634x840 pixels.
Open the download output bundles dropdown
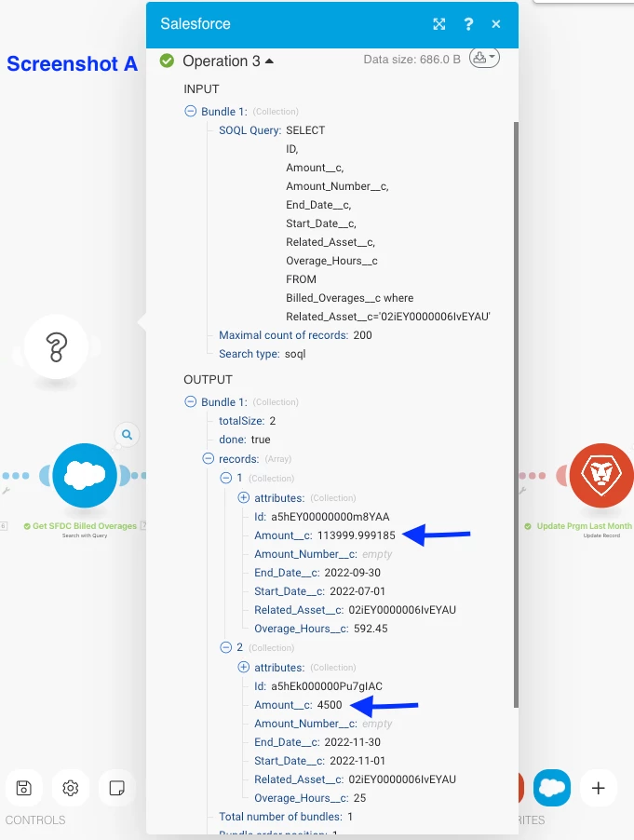pyautogui.click(x=484, y=58)
